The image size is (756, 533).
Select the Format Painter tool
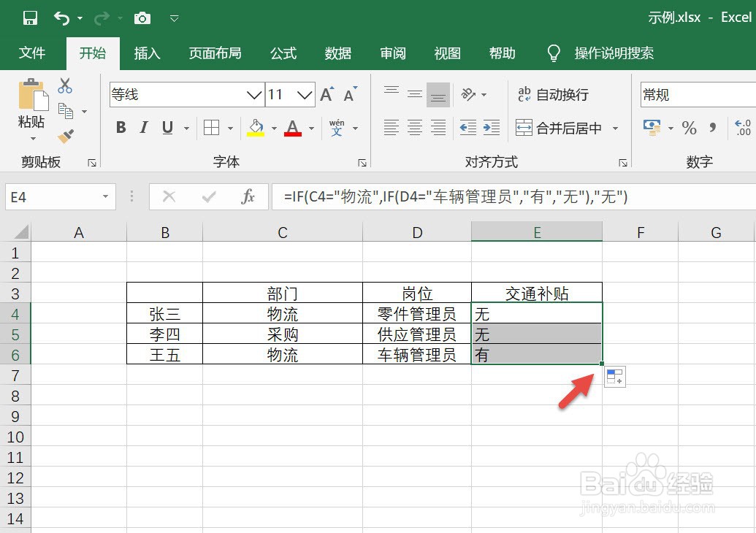tap(64, 137)
